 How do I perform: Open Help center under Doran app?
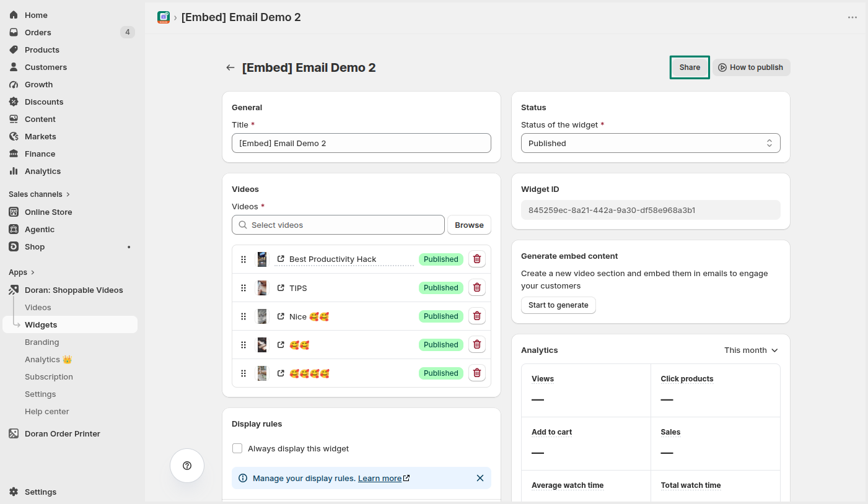[47, 411]
